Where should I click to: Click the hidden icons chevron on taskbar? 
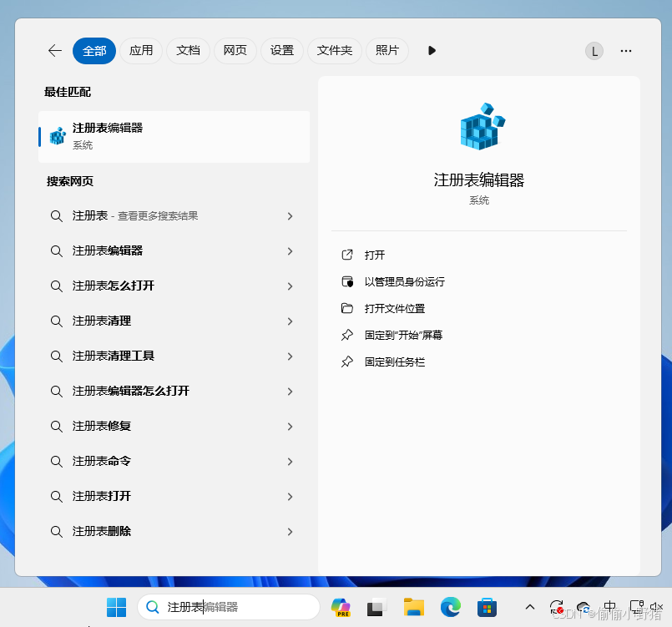pos(529,607)
